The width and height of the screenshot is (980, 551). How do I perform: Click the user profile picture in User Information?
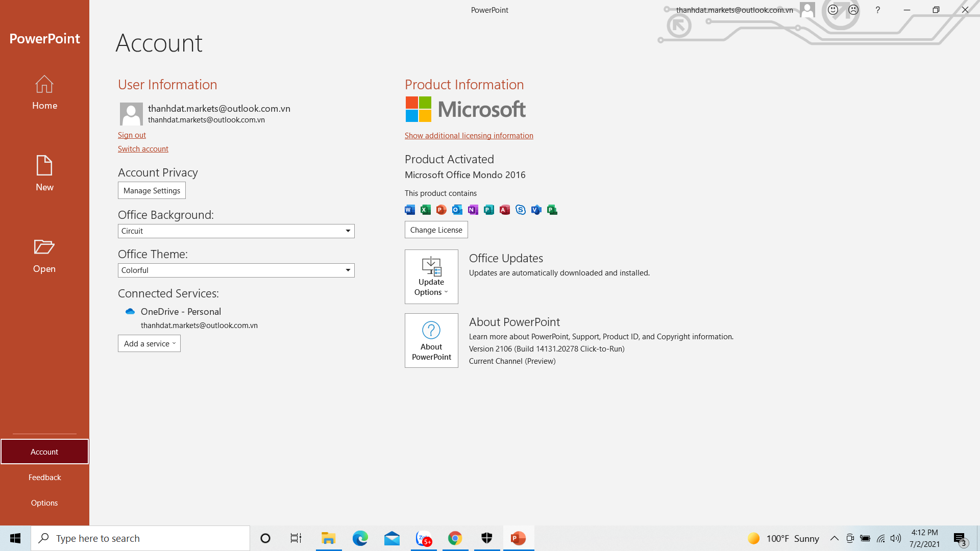[131, 114]
